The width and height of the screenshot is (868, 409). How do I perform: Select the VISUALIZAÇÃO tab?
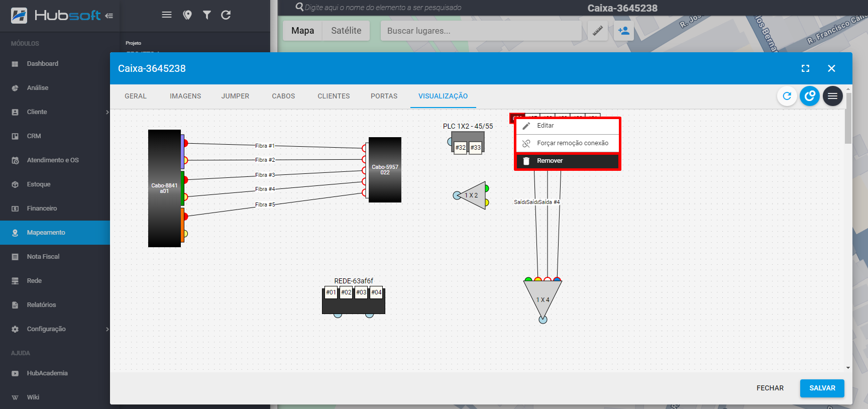click(x=443, y=96)
